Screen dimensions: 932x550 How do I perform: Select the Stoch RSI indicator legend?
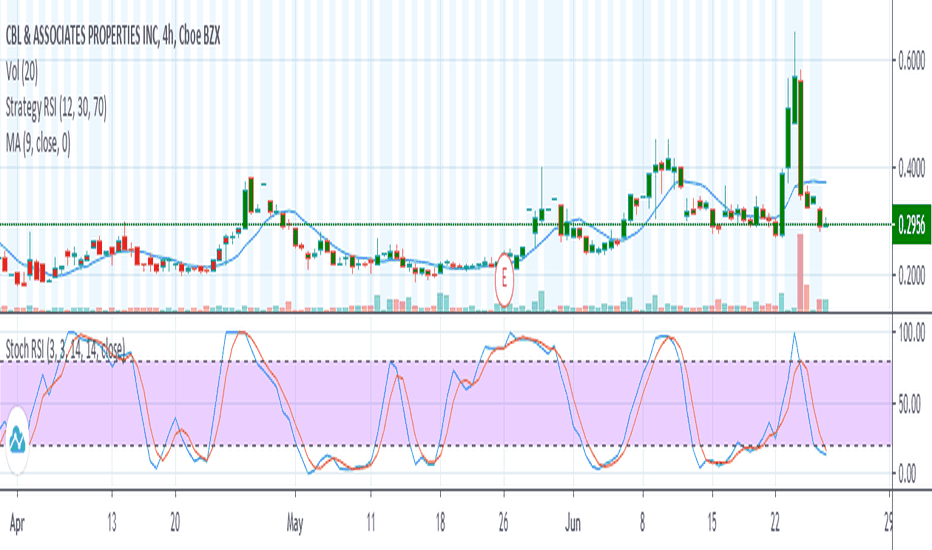65,350
